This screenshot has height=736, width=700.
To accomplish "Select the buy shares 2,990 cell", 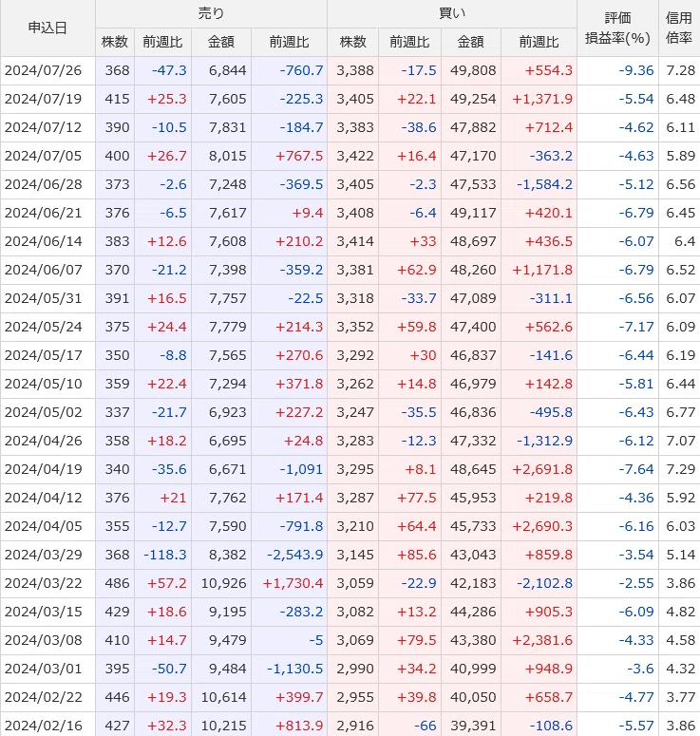I will pos(353,669).
